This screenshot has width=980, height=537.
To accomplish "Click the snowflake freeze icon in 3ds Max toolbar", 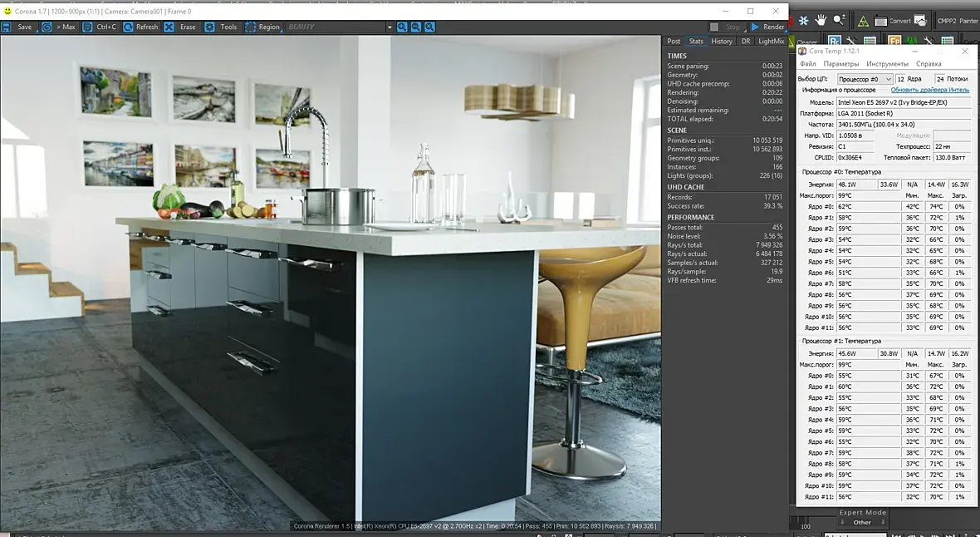I will pos(804,21).
